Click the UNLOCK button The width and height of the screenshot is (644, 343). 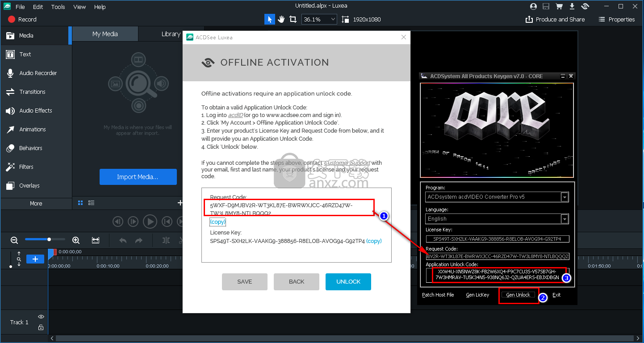(348, 282)
